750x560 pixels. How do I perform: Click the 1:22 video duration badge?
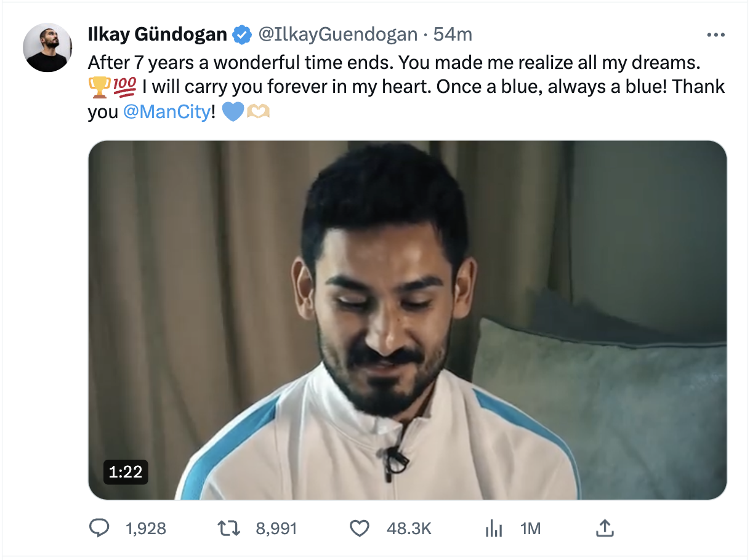click(x=126, y=471)
